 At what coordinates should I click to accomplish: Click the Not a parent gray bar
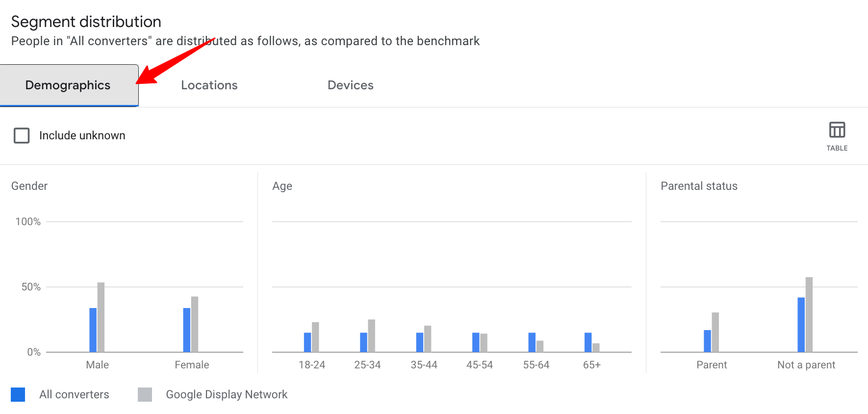tap(809, 314)
